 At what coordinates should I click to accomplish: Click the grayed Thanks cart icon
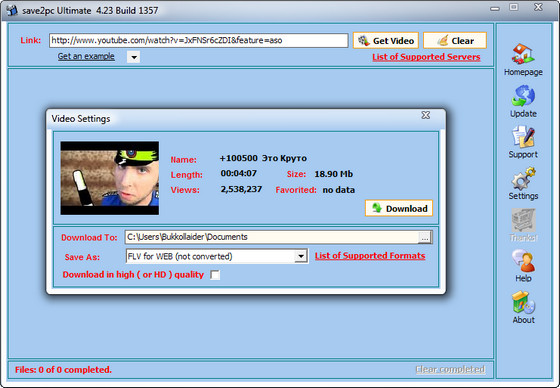click(x=523, y=220)
